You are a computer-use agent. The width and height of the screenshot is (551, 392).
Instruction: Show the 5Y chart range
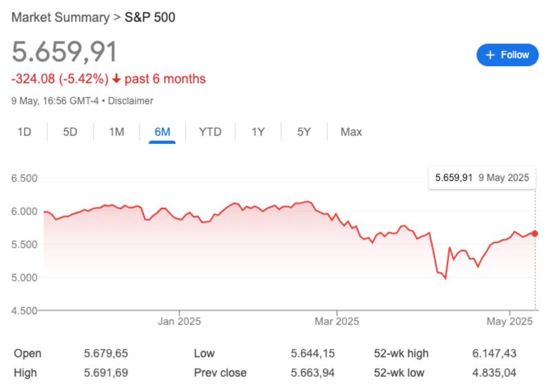(304, 132)
